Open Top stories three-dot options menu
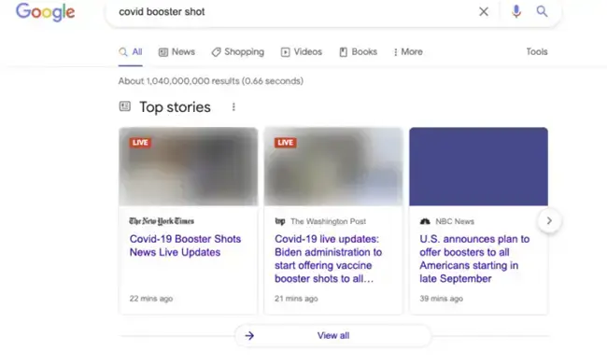607x364 pixels. coord(233,106)
